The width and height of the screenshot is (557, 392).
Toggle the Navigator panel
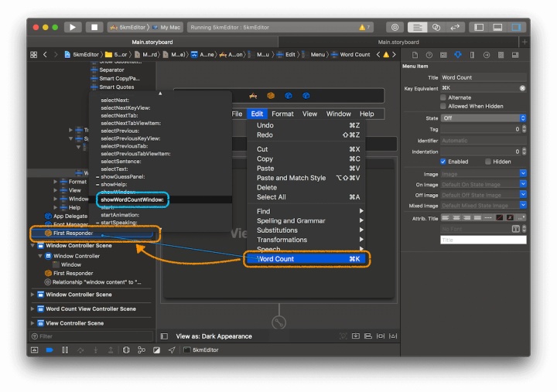(x=479, y=27)
